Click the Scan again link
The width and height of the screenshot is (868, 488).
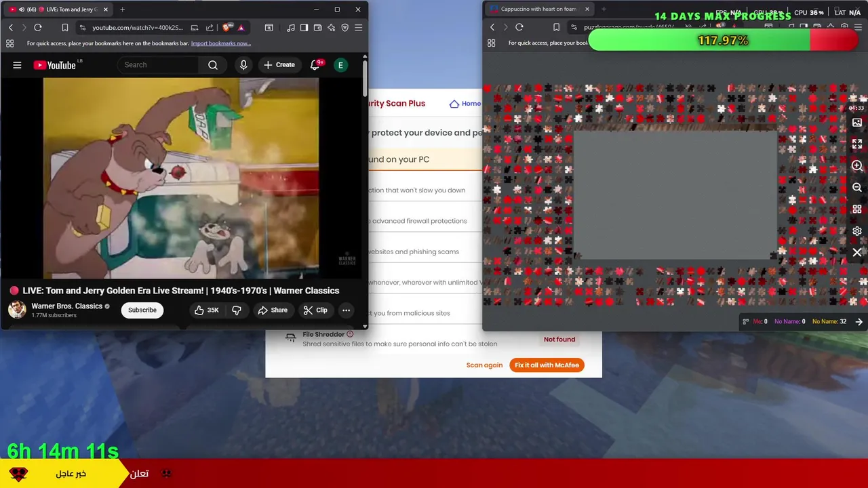484,365
